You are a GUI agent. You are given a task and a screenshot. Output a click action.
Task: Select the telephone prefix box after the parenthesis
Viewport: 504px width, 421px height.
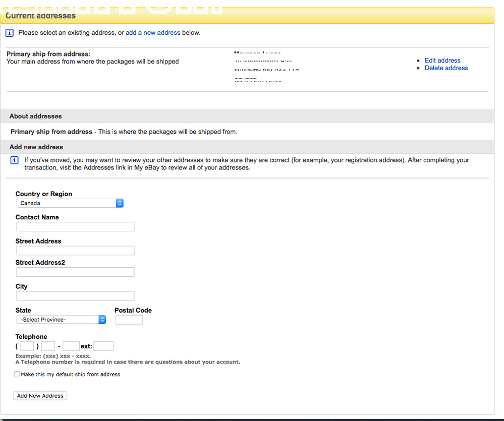tap(48, 346)
